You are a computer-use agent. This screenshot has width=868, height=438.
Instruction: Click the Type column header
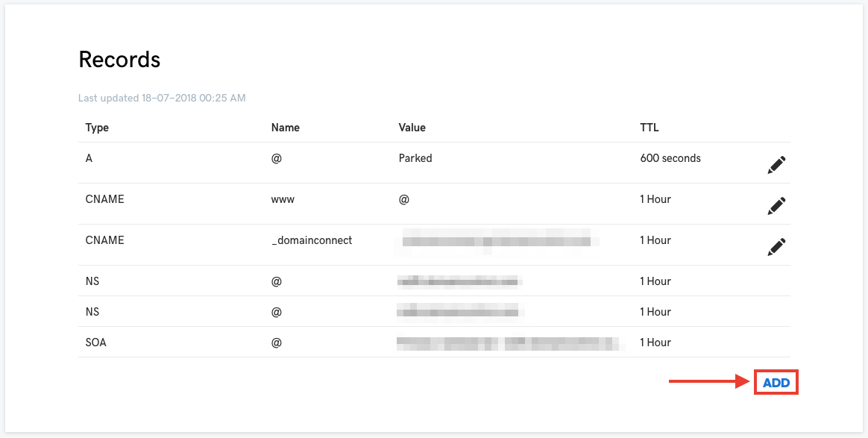[97, 128]
